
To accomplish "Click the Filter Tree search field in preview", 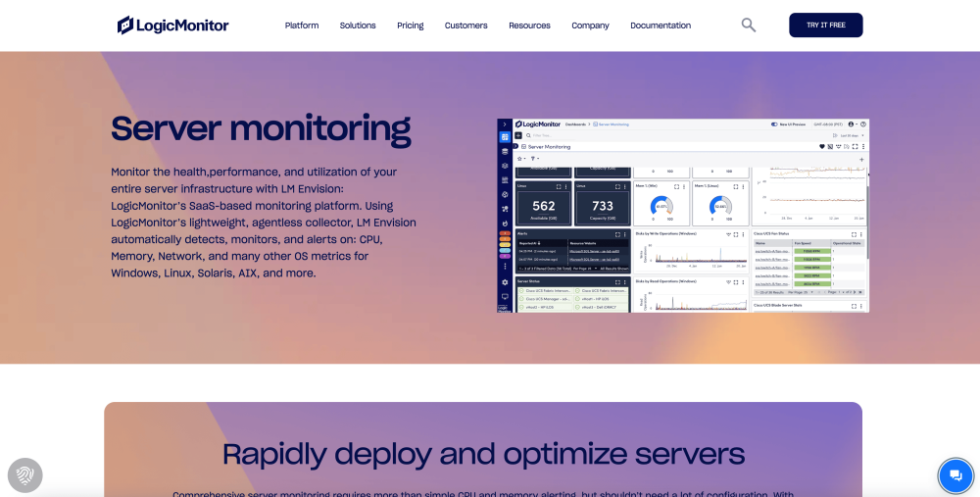I will [x=550, y=135].
